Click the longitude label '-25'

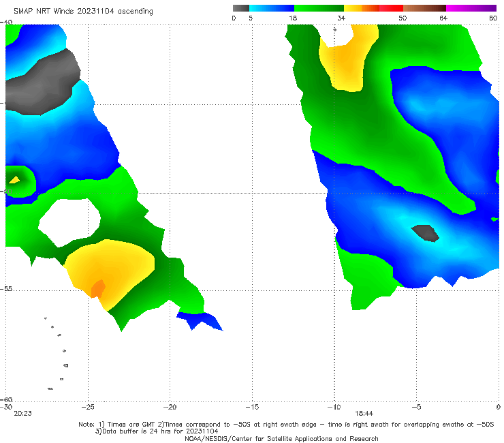pyautogui.click(x=88, y=407)
